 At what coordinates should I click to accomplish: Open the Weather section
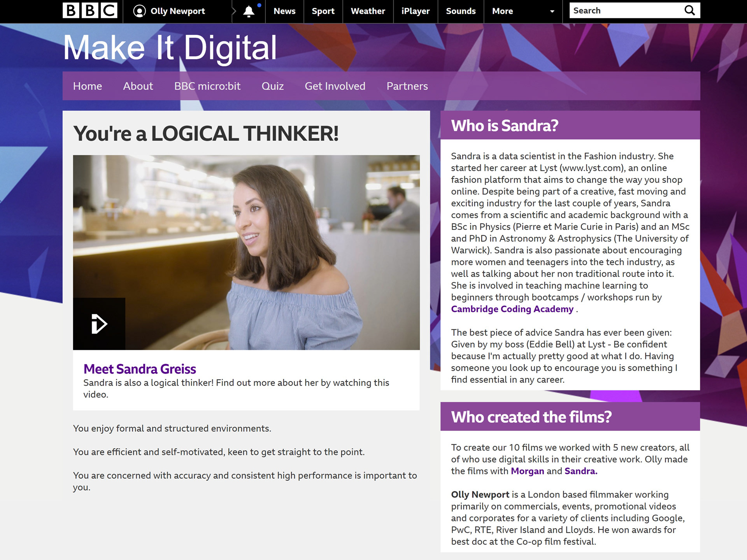coord(368,11)
